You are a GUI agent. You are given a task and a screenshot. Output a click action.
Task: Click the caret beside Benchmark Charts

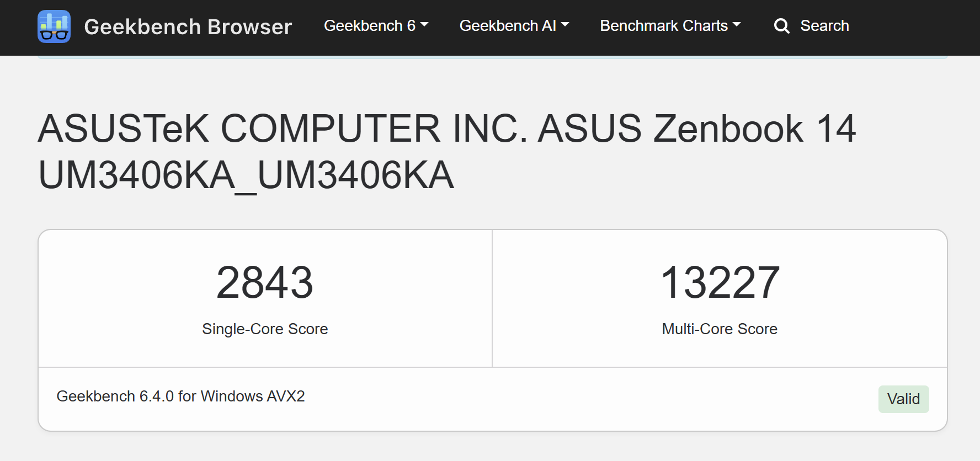(x=737, y=25)
